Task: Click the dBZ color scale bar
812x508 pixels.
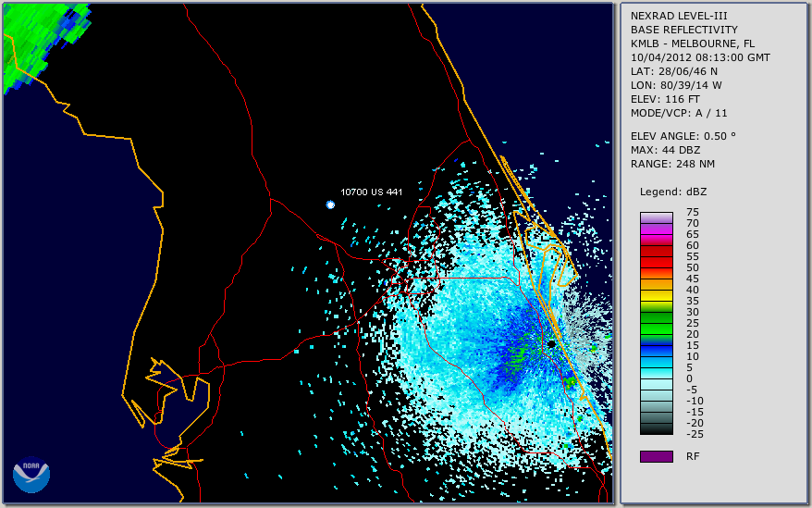Action: point(656,323)
